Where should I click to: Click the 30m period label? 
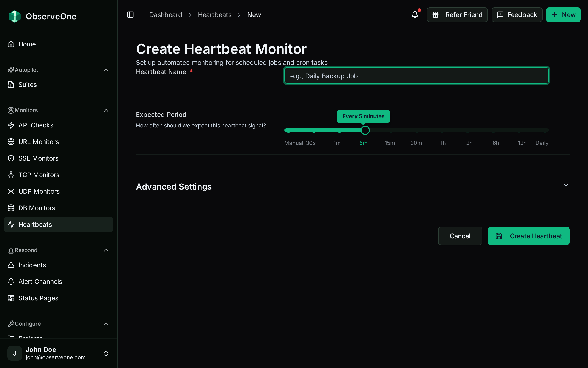click(416, 143)
